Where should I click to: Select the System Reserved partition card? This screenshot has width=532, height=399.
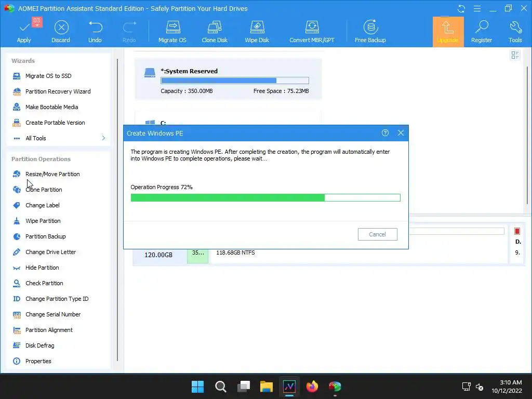click(x=228, y=79)
